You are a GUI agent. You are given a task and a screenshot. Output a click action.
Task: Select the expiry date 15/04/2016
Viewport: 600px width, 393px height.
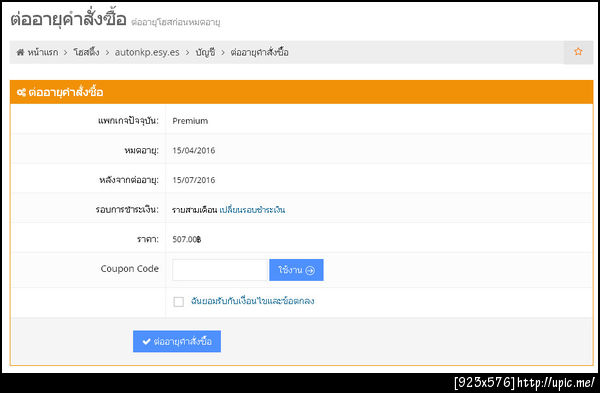194,150
